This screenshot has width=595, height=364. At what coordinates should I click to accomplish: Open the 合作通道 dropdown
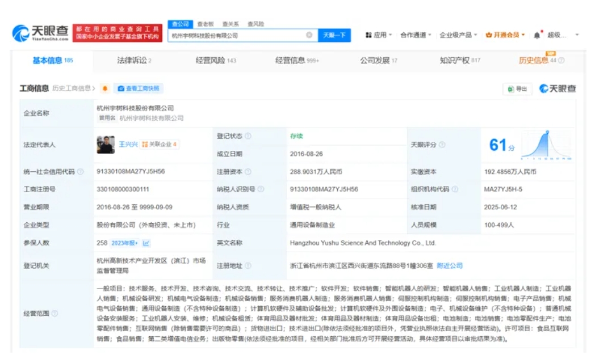(416, 35)
